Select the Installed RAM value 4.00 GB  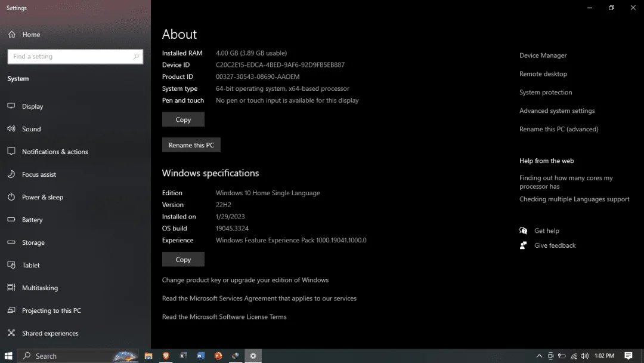252,53
